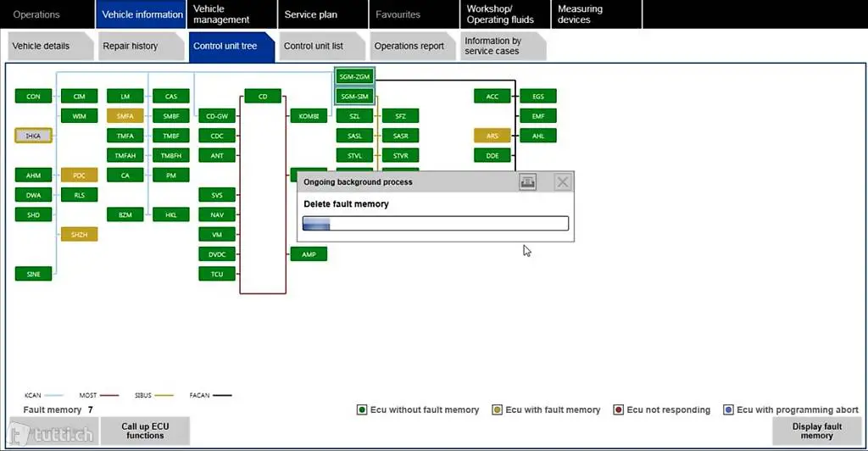The width and height of the screenshot is (868, 451).
Task: Click the Delete fault memory progress bar
Action: click(436, 224)
